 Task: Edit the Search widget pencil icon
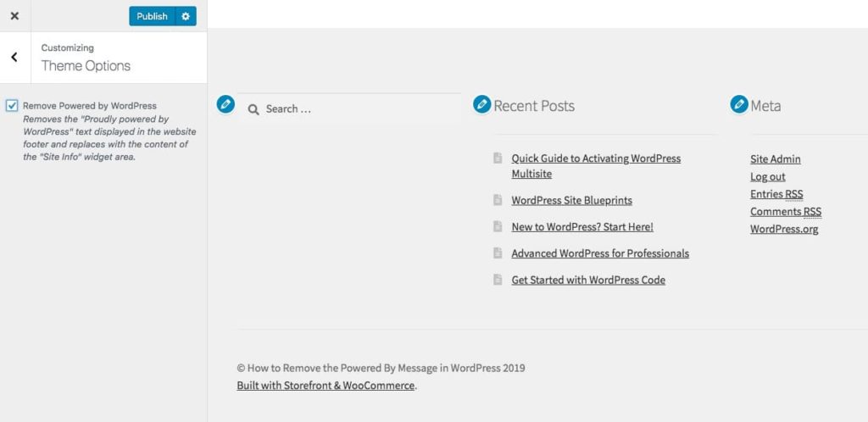[225, 104]
